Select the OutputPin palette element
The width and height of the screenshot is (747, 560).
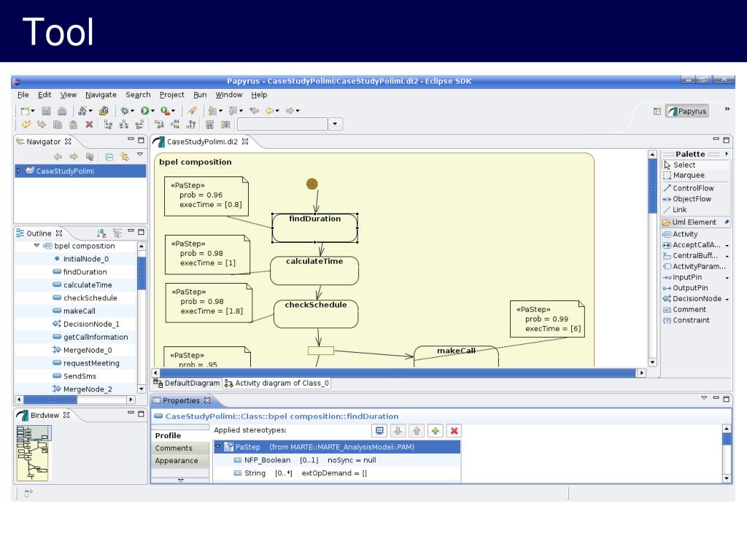(686, 288)
